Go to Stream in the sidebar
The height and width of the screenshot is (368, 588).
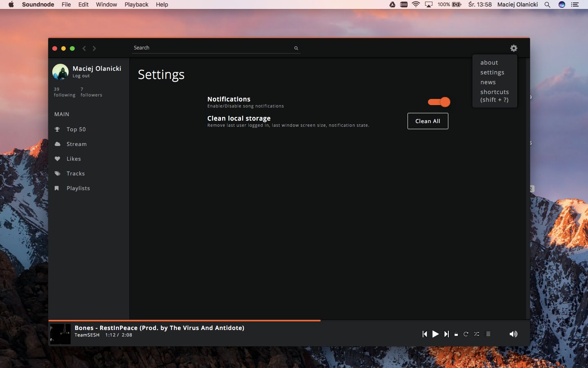[76, 144]
